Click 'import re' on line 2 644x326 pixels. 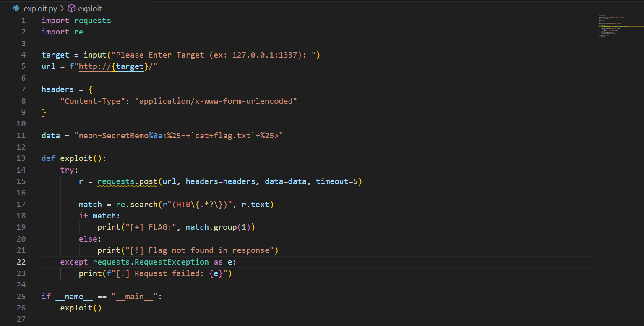coord(63,32)
